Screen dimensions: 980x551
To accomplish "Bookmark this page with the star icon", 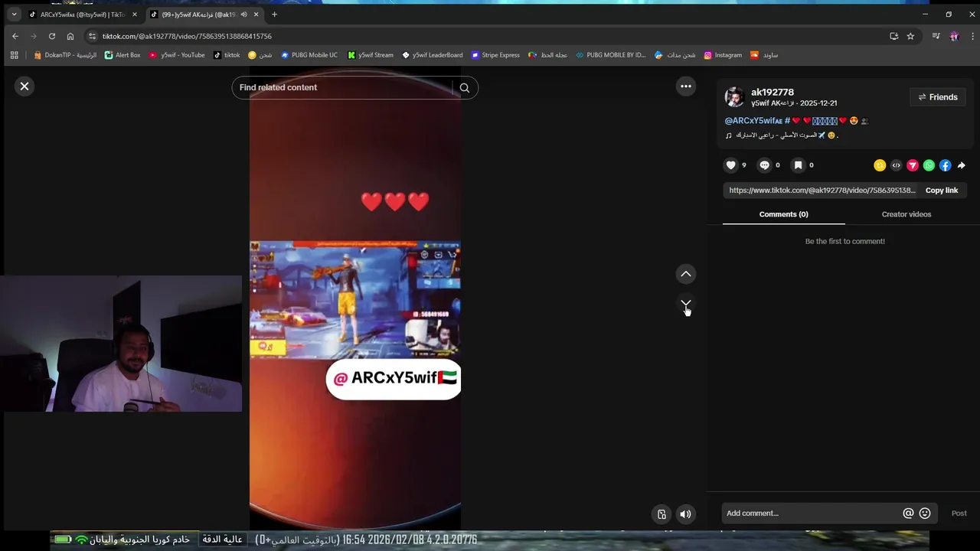I will [x=910, y=36].
